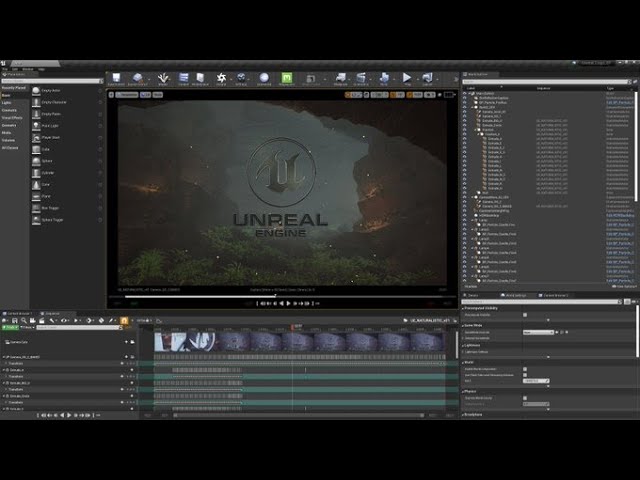
Task: Open the Source Control toolbar icon
Action: tap(138, 77)
